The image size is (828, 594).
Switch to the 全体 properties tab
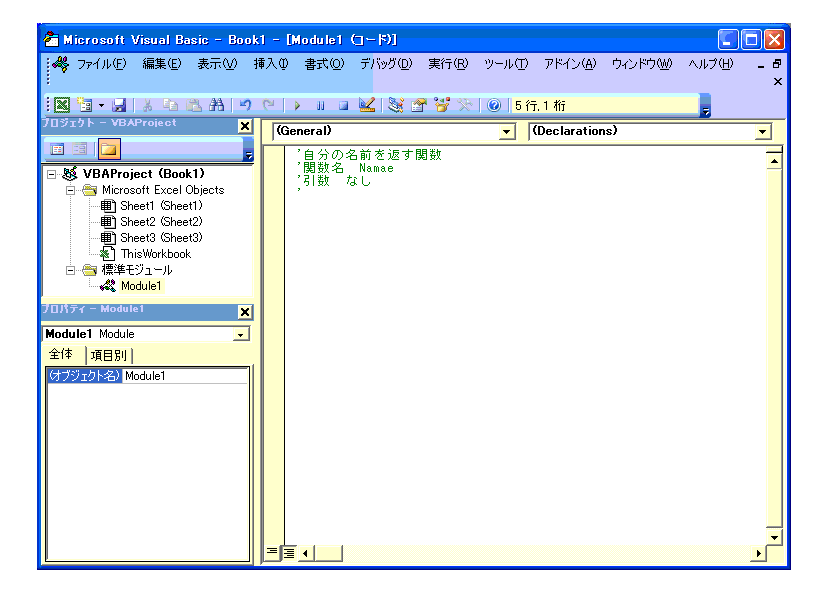[x=61, y=354]
